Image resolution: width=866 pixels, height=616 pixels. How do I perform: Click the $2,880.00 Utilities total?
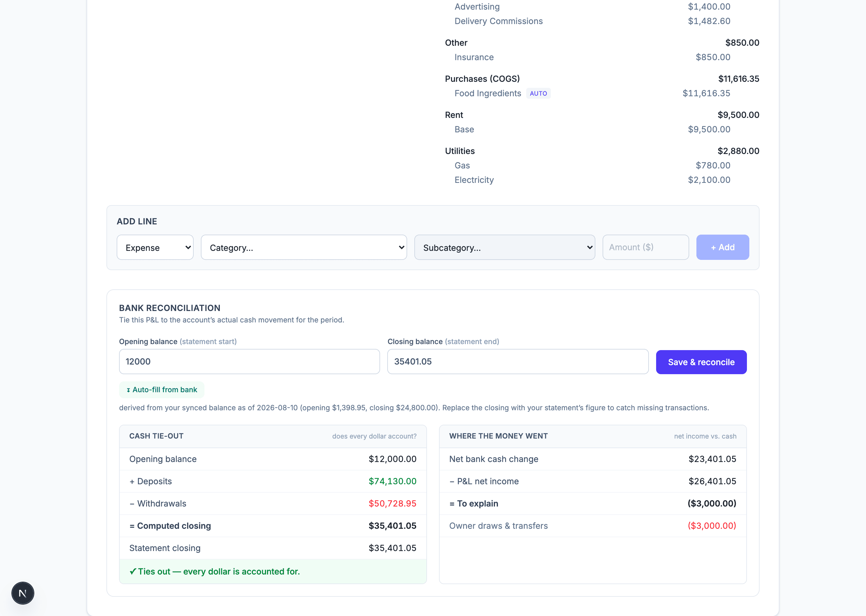[x=738, y=151]
